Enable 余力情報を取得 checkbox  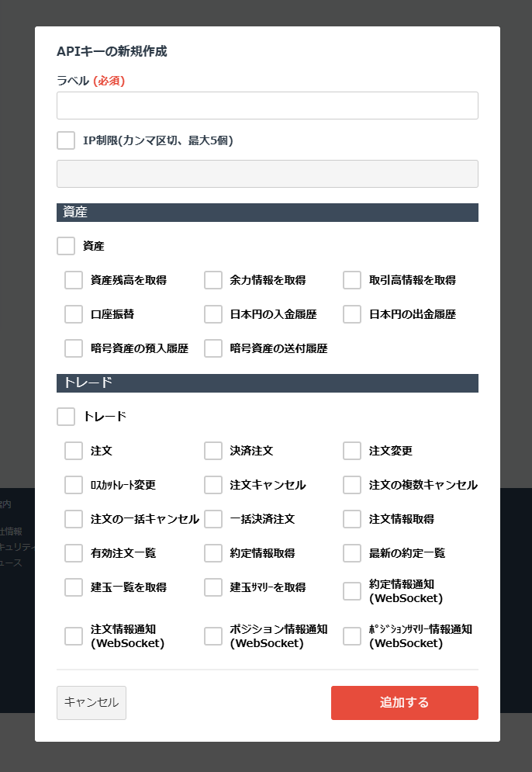tap(213, 280)
